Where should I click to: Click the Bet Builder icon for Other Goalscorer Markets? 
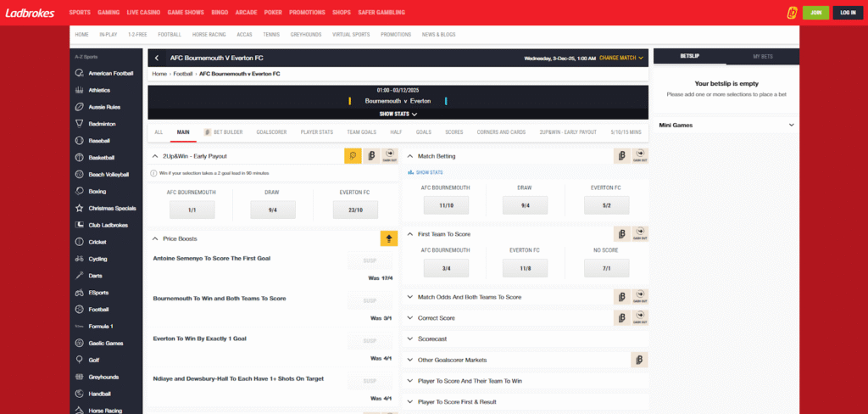640,360
